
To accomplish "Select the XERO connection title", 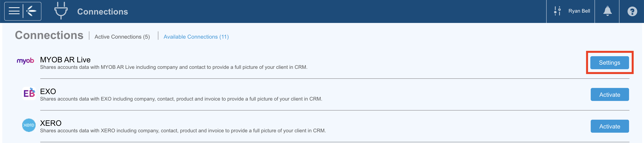I will (x=51, y=123).
